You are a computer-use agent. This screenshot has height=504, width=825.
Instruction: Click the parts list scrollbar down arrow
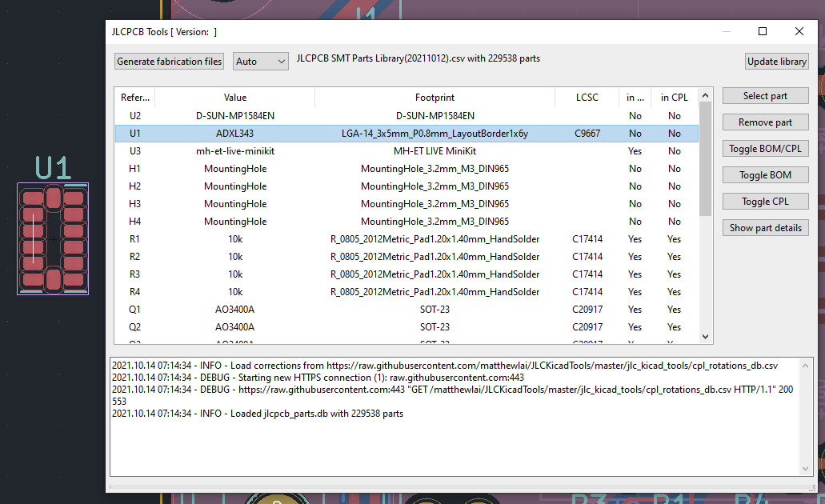[705, 337]
